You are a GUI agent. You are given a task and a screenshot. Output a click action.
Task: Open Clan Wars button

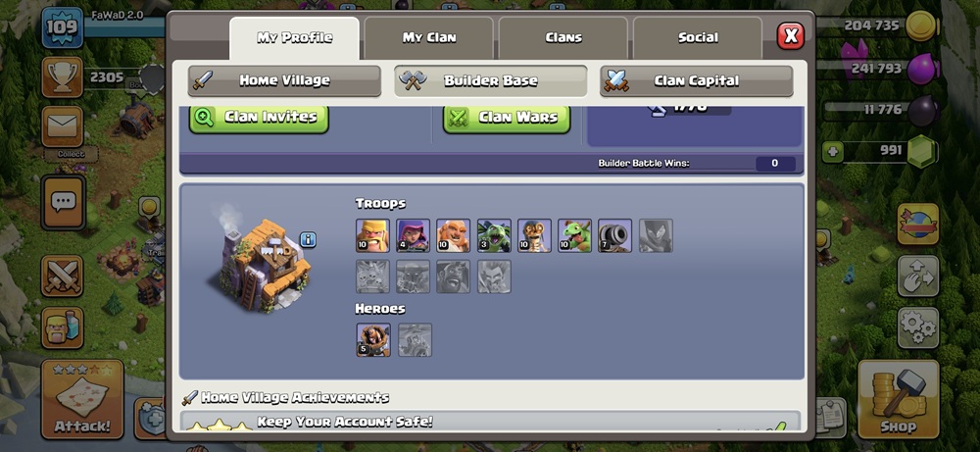coord(507,119)
